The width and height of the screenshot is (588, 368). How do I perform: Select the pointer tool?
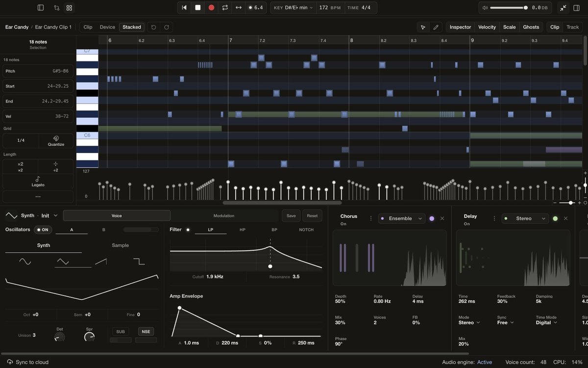coord(423,27)
